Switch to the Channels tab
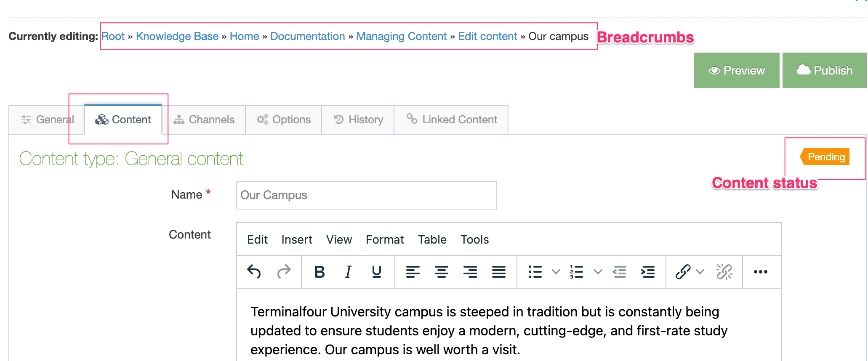 [204, 120]
